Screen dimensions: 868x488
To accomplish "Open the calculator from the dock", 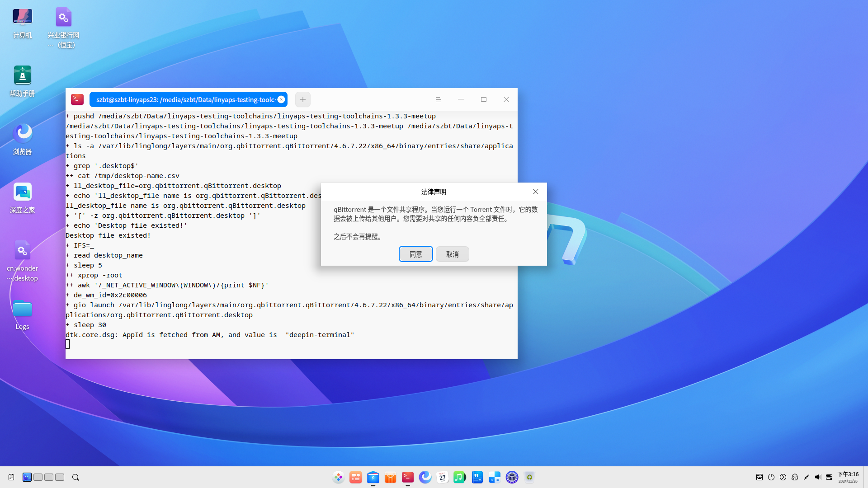I will tap(495, 477).
